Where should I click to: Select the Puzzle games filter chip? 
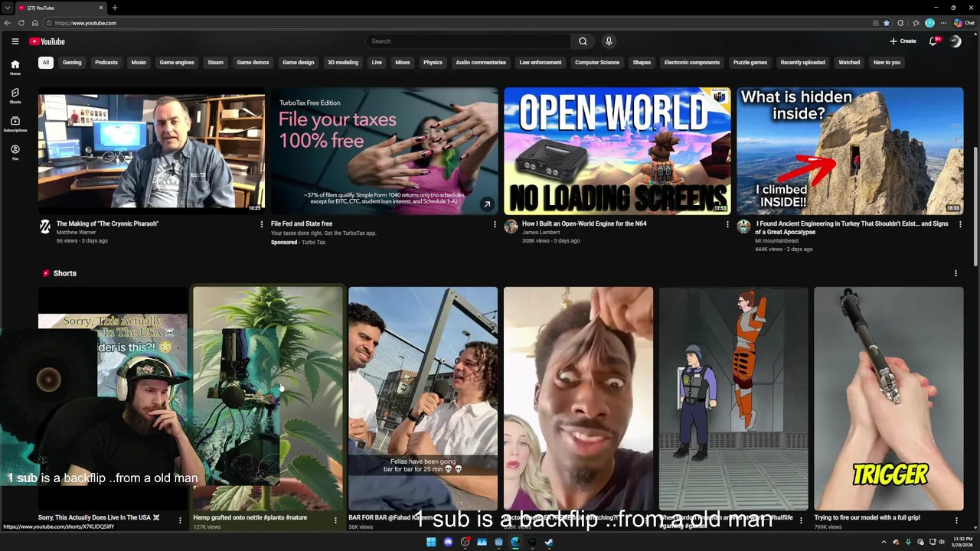750,63
